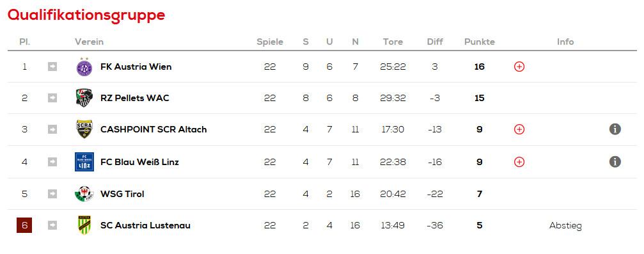Screen dimensions: 644x254
Task: Click the FC Blau Weiß Linz logo
Action: click(x=84, y=161)
